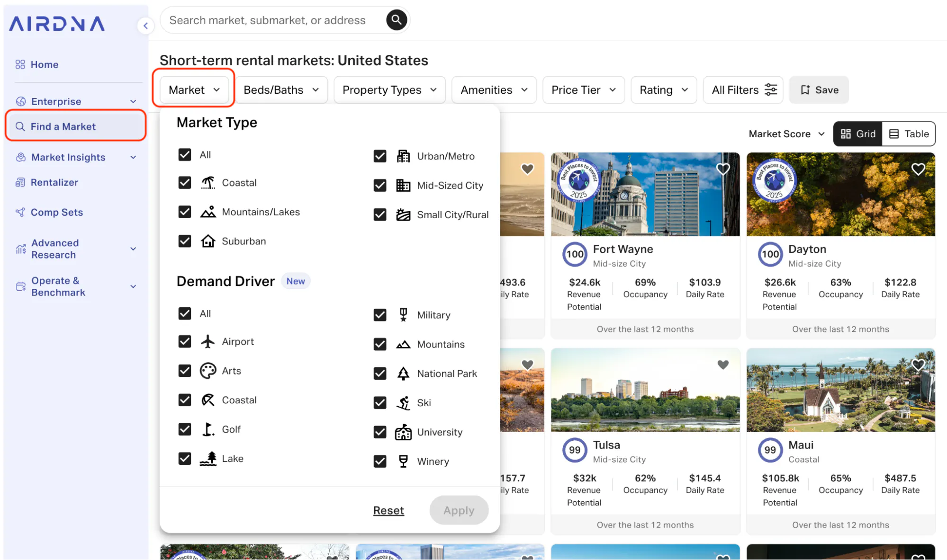Click the Suburban house icon

click(208, 241)
